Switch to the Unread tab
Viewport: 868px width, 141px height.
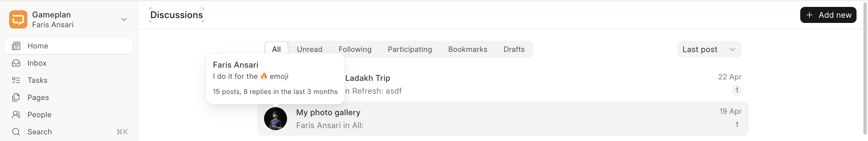309,50
